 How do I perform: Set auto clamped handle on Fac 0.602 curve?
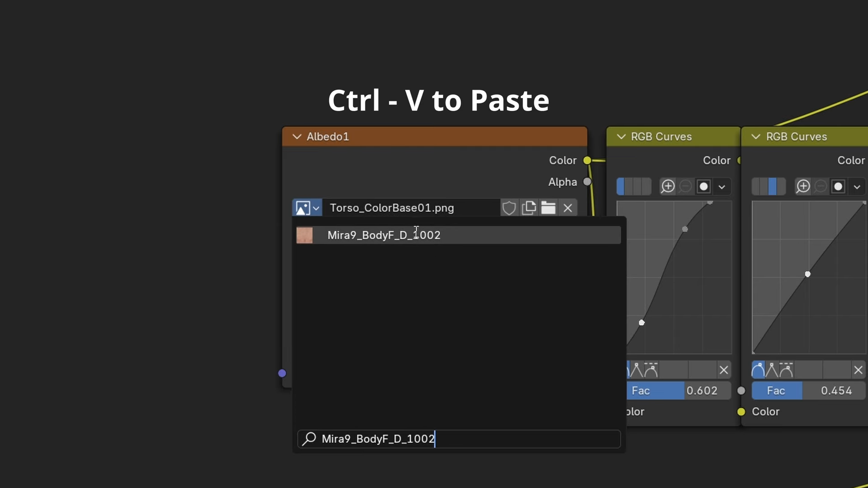pos(650,370)
